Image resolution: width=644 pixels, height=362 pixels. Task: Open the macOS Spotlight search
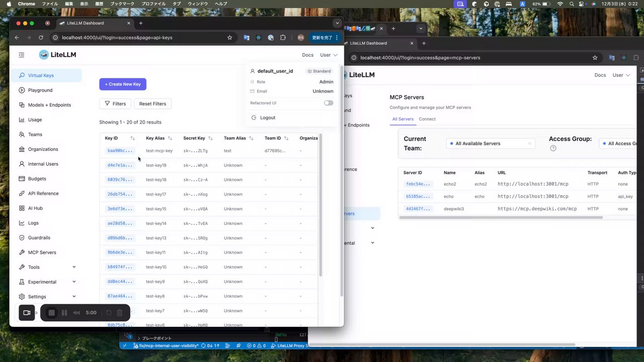click(572, 4)
